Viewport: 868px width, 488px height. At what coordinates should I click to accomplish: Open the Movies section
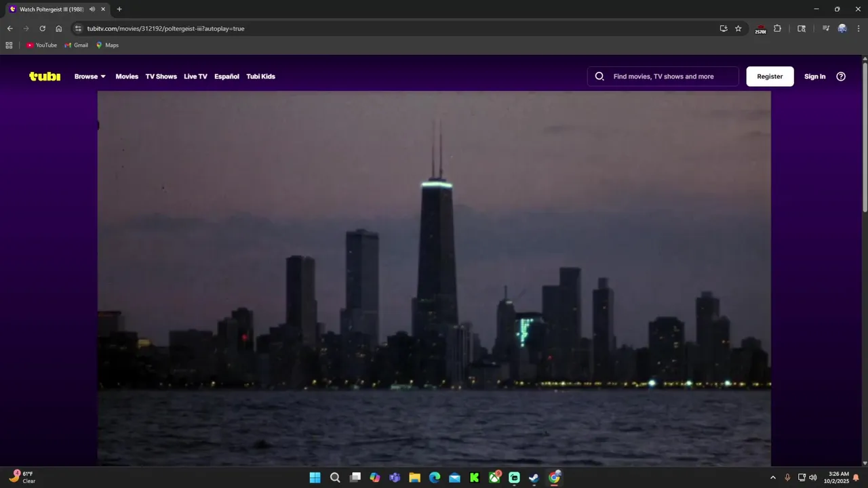[127, 77]
